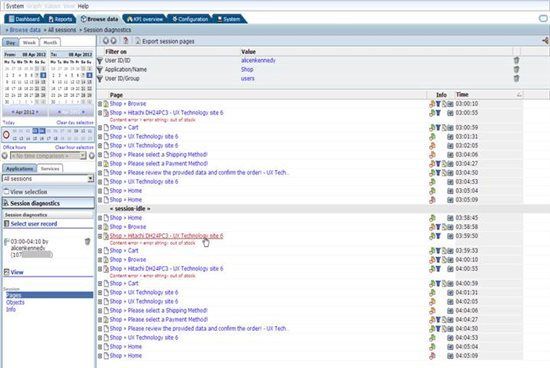Open the Help menu
This screenshot has width=550, height=368.
[83, 6]
